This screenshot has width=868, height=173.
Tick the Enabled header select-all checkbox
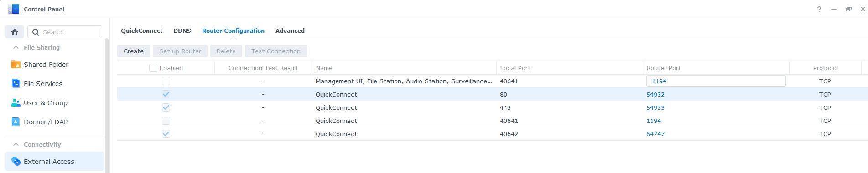153,68
